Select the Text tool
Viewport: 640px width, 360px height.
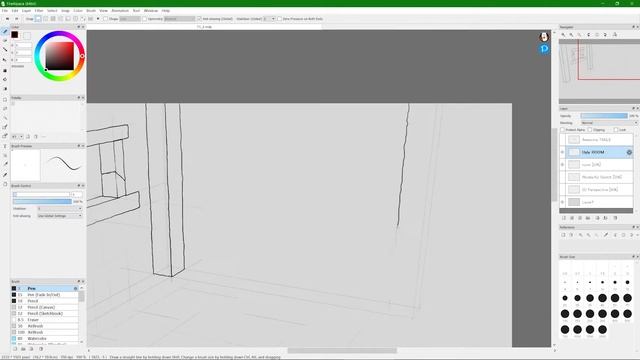point(5,146)
